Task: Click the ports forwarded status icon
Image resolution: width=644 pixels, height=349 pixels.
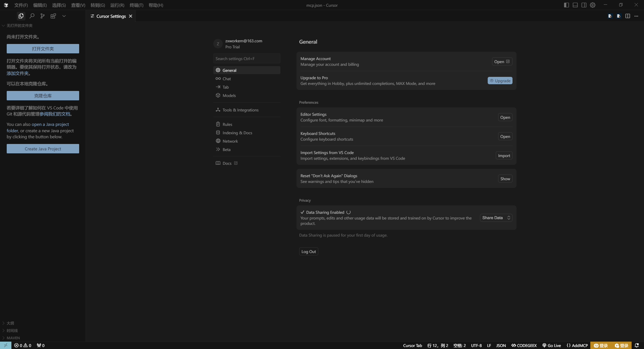Action: click(x=41, y=345)
